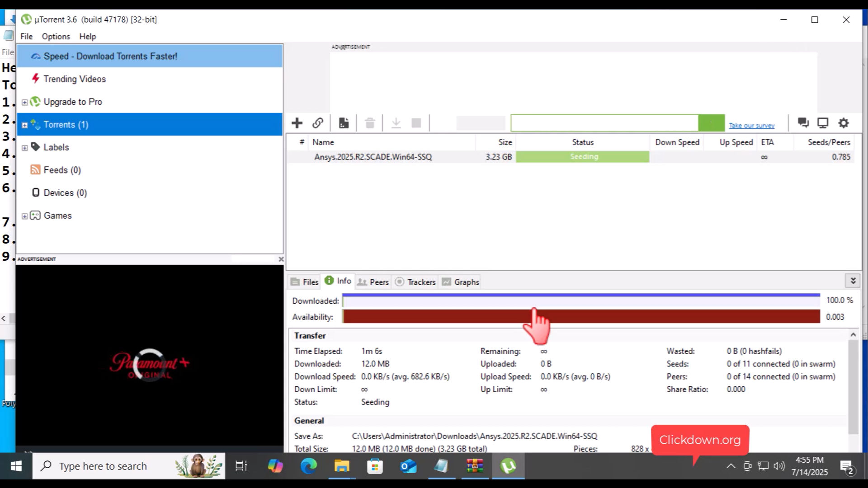Viewport: 868px width, 488px height.
Task: Expand the Games tree node
Action: coord(25,216)
